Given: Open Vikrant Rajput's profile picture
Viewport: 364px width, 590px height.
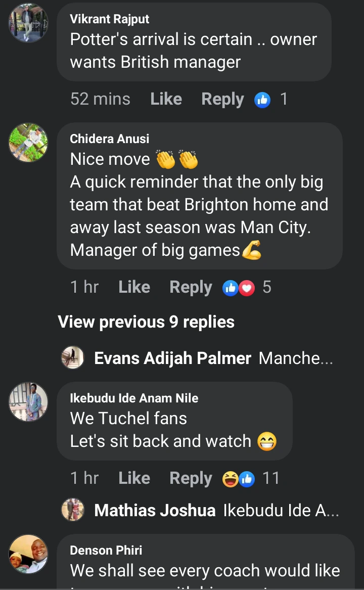Looking at the screenshot, I should 28,23.
